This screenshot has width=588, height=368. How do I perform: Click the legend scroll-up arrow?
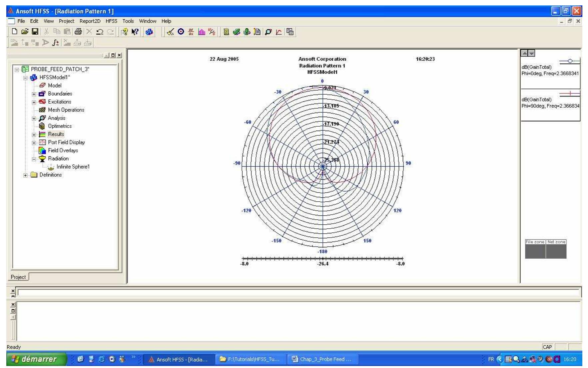[524, 52]
